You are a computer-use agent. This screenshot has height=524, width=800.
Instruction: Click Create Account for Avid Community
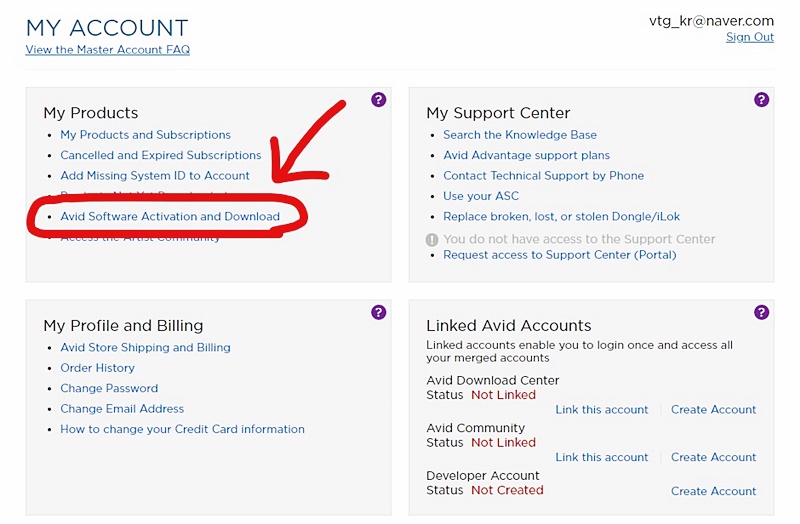pyautogui.click(x=713, y=457)
